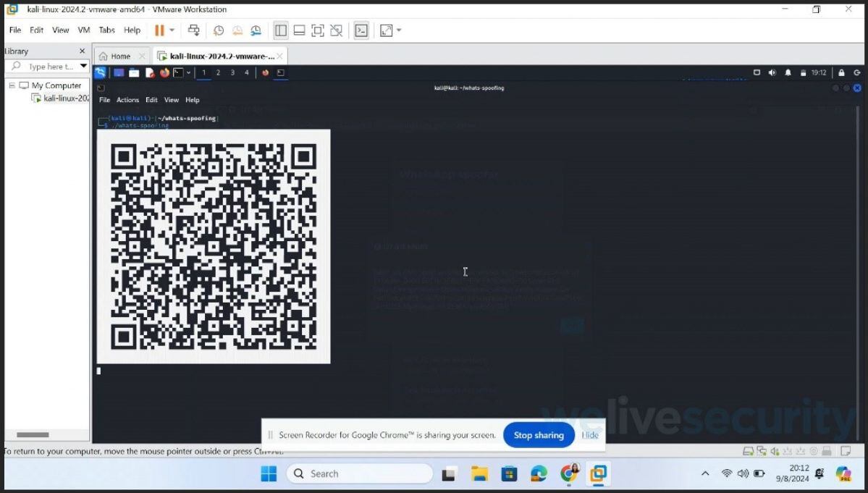Launch Firefox from the Kali top panel
Viewport: 868px width, 493px height.
tap(164, 72)
